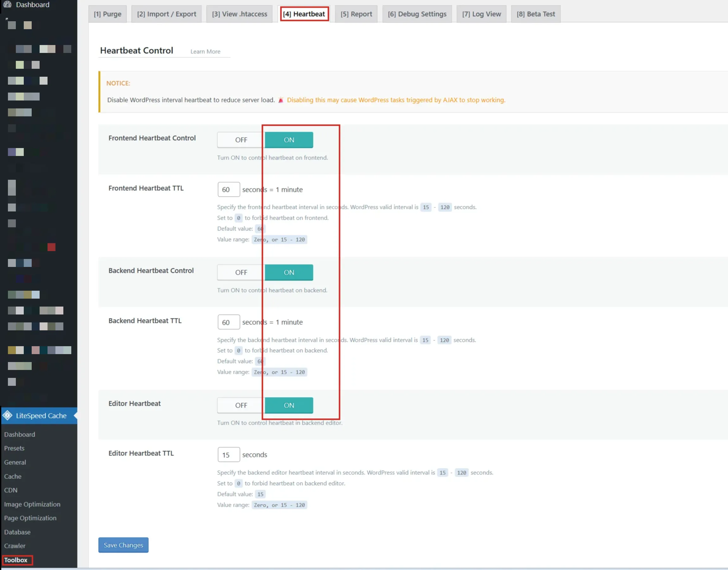Click the Frontend Heartbeat TTL input field

228,190
